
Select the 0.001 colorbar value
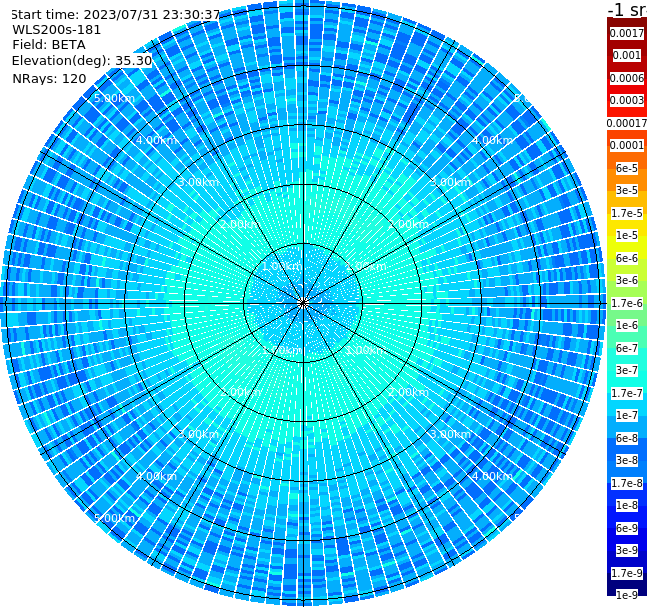(x=627, y=55)
